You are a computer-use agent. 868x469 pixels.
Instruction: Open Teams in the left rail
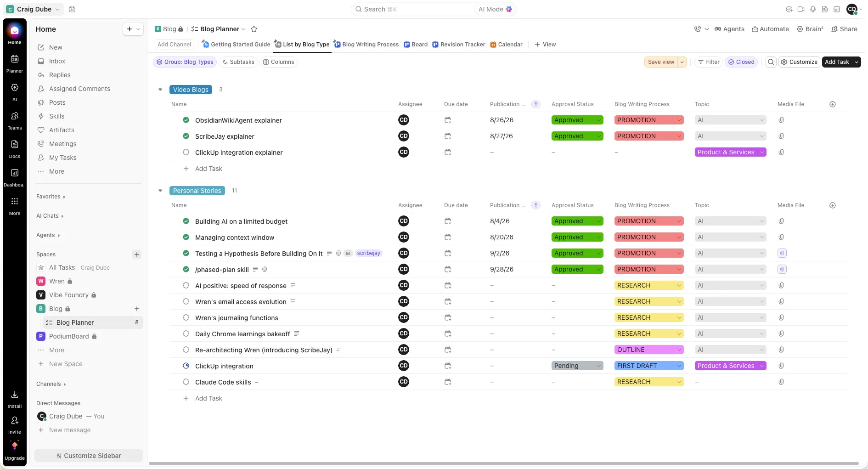point(15,120)
